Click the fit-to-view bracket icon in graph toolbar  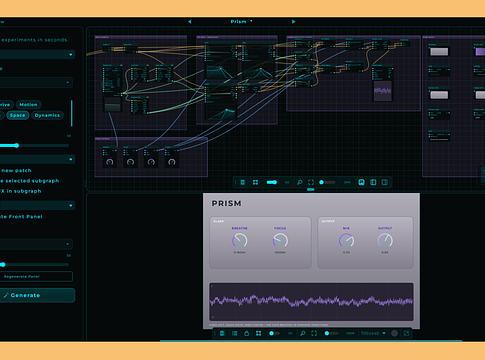311,182
